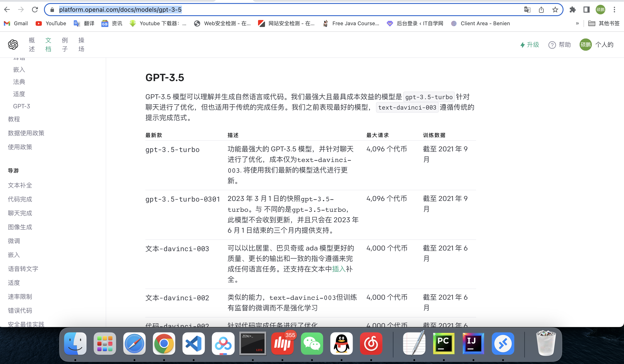Image resolution: width=624 pixels, height=364 pixels.
Task: Open Remote Desktop app in the dock
Action: tap(503, 344)
